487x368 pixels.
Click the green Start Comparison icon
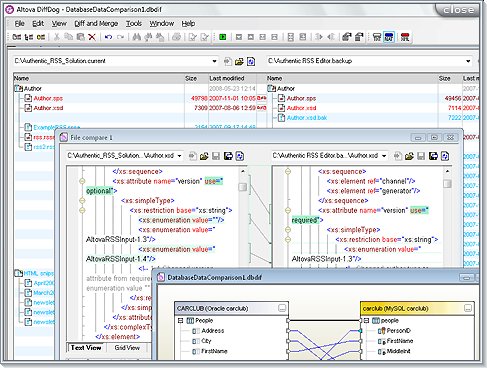223,37
